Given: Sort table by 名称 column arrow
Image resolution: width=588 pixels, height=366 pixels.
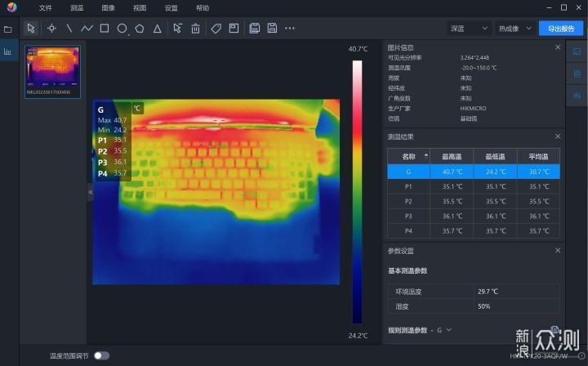Looking at the screenshot, I should (426, 156).
